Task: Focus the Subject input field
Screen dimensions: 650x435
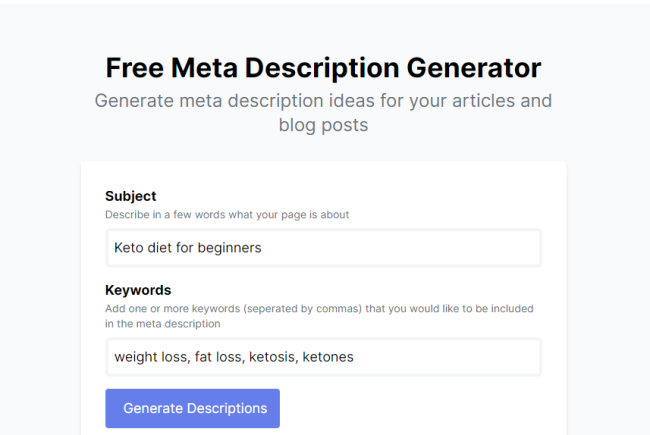Action: pos(323,247)
